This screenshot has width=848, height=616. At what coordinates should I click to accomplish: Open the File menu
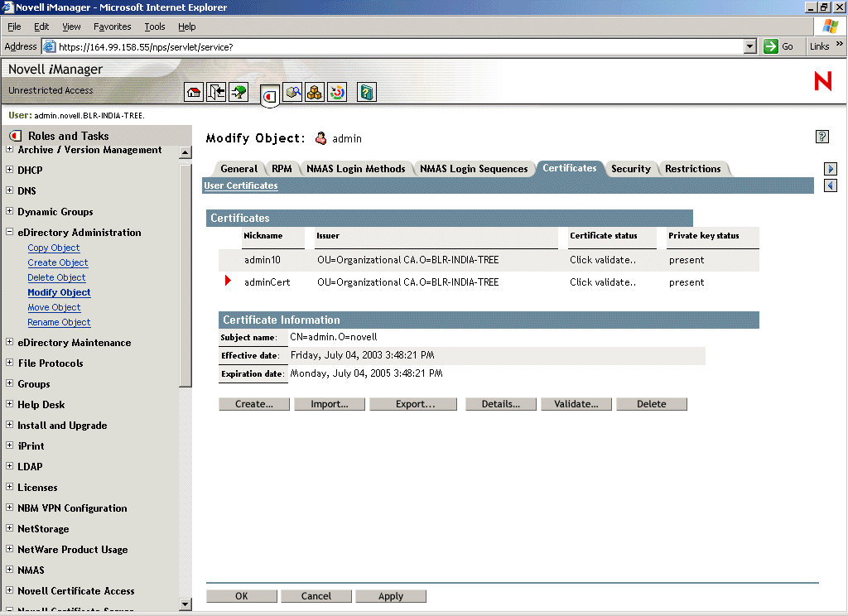(x=14, y=26)
